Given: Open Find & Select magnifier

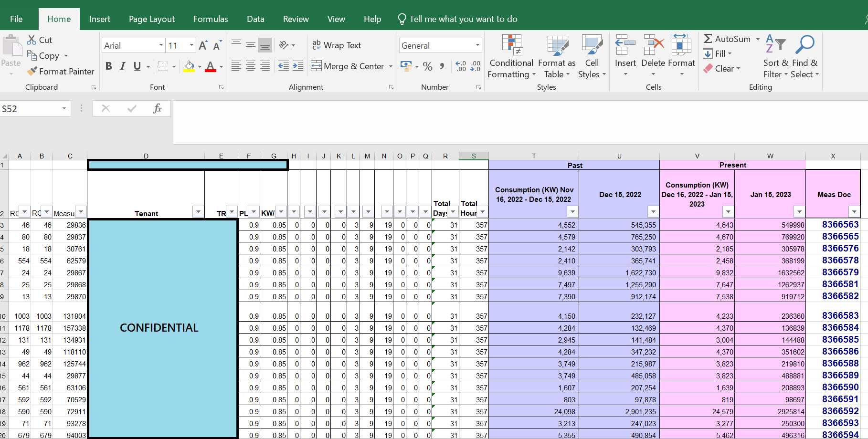Looking at the screenshot, I should 805,57.
